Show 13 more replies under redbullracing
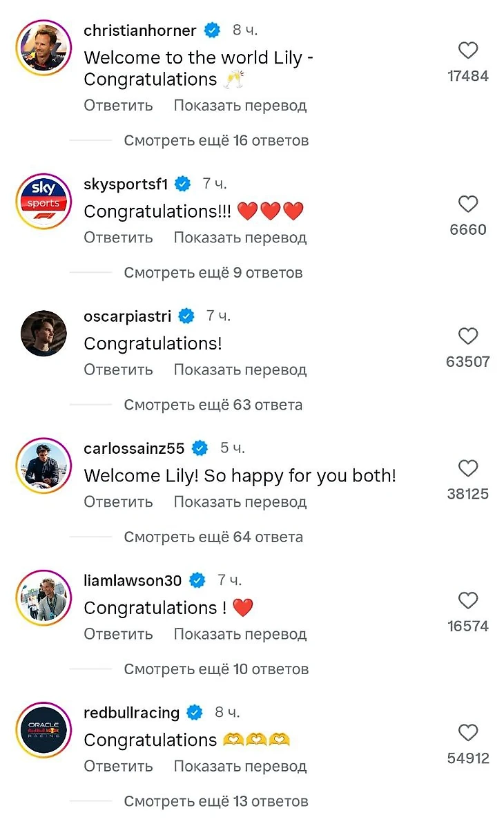 216,801
